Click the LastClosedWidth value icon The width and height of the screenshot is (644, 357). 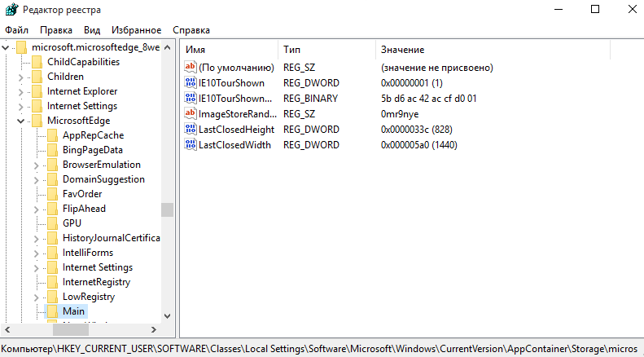(x=191, y=145)
